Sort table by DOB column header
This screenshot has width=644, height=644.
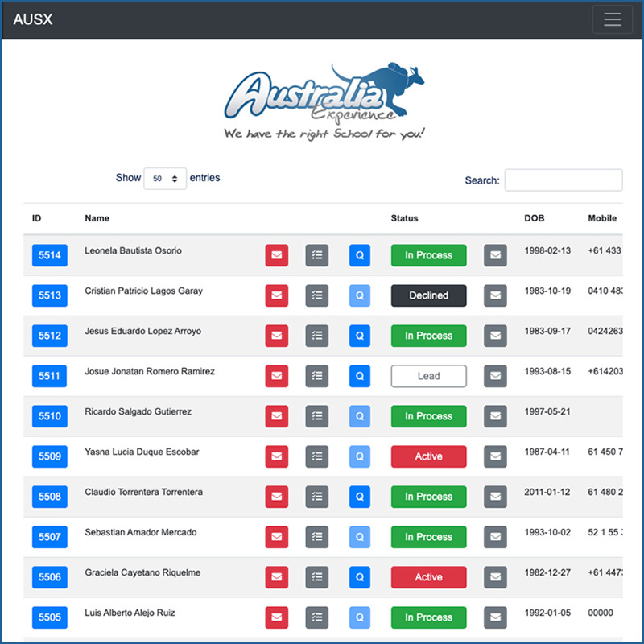pos(535,218)
